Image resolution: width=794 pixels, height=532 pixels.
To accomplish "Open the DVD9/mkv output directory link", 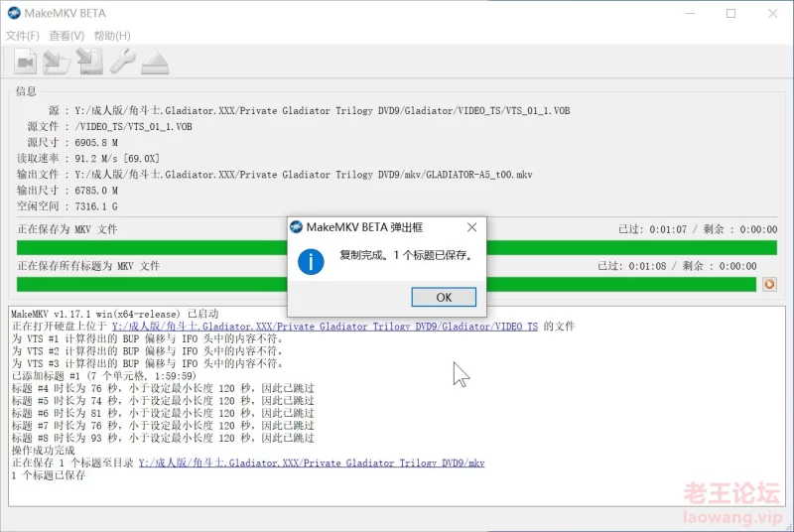I will pos(312,463).
